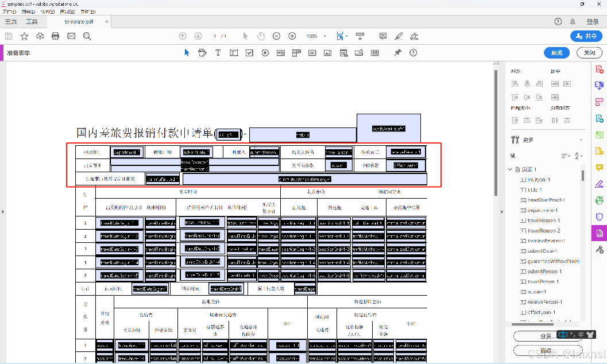Open the 窗口 menu

(x=67, y=11)
